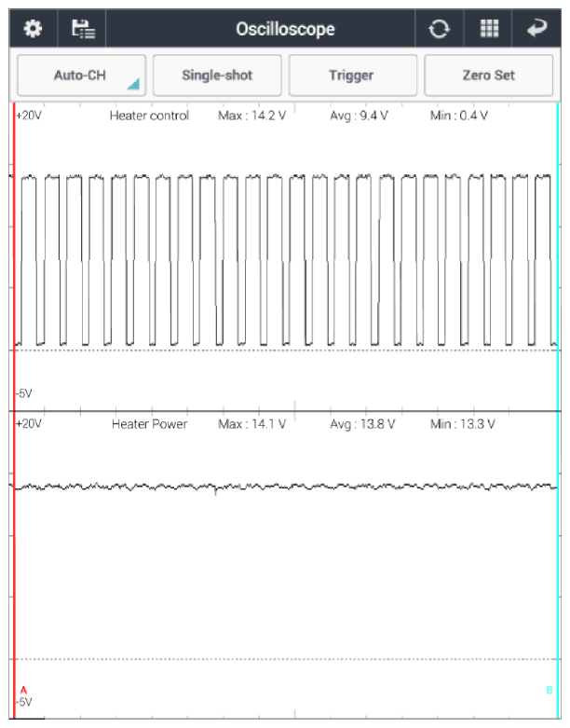
Task: Click the Heater control -5V scale label
Action: point(23,393)
